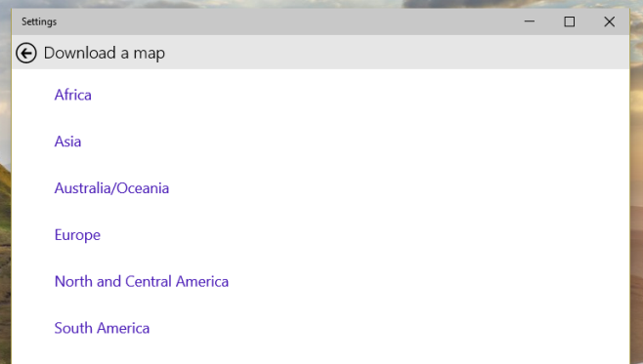Go back with the circled arrow icon
Screen dimensions: 643x364
tap(26, 54)
